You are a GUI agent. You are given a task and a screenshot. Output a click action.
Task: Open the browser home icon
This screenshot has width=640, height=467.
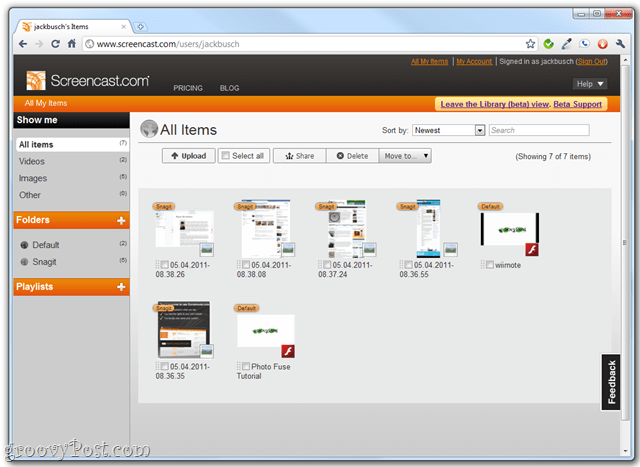tap(72, 44)
